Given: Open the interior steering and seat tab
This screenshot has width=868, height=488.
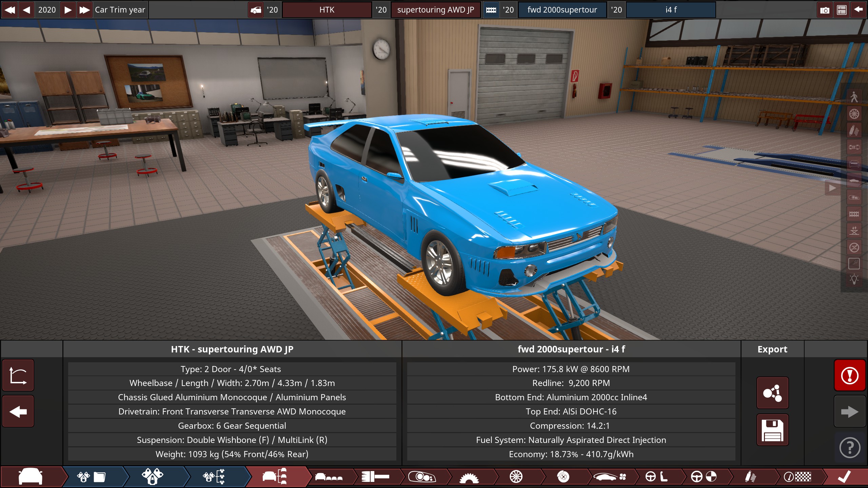Looking at the screenshot, I should 656,477.
